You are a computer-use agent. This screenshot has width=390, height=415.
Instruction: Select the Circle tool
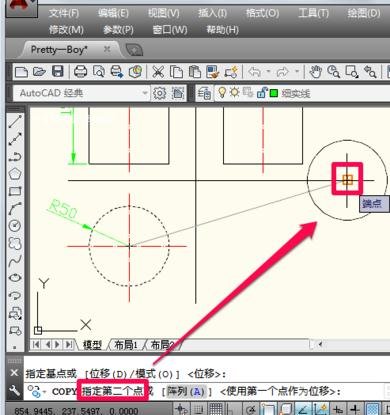[15, 226]
